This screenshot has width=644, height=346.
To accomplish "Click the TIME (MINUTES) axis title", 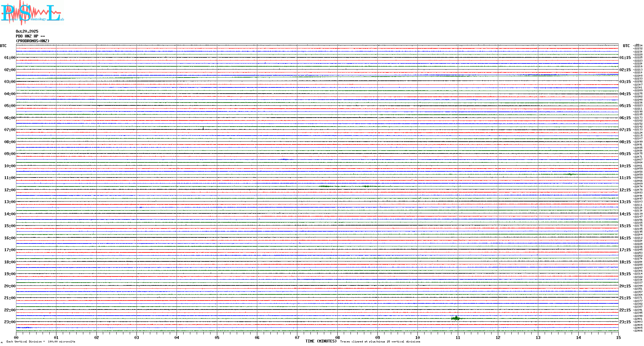I will tap(321, 341).
